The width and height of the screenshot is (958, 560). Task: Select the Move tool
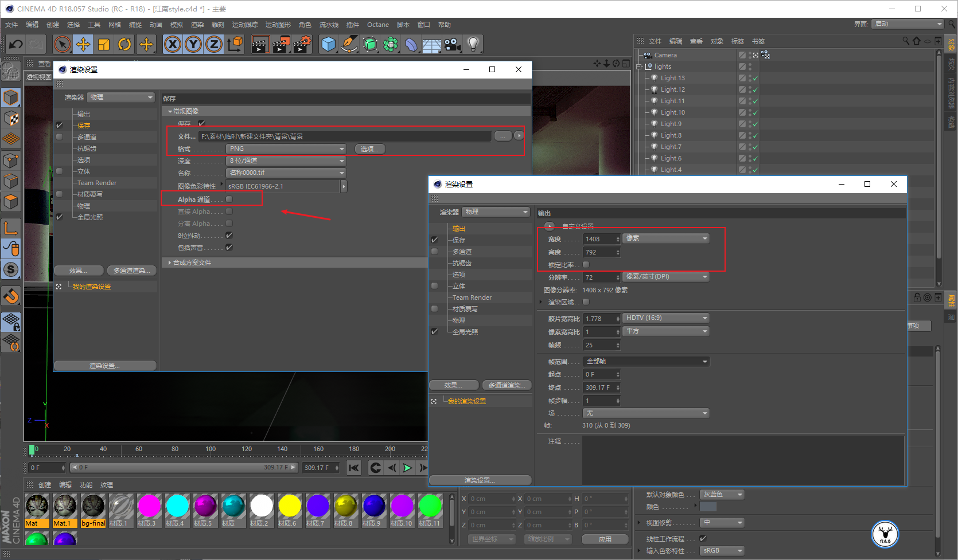pyautogui.click(x=83, y=44)
